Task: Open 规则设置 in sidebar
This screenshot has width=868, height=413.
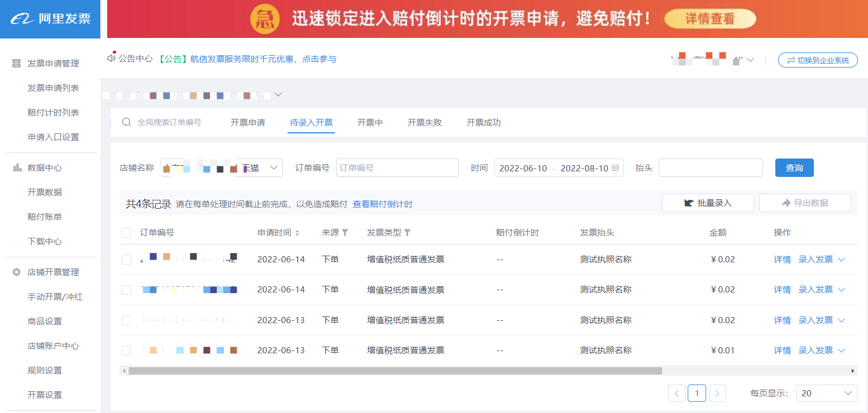Action: point(45,371)
